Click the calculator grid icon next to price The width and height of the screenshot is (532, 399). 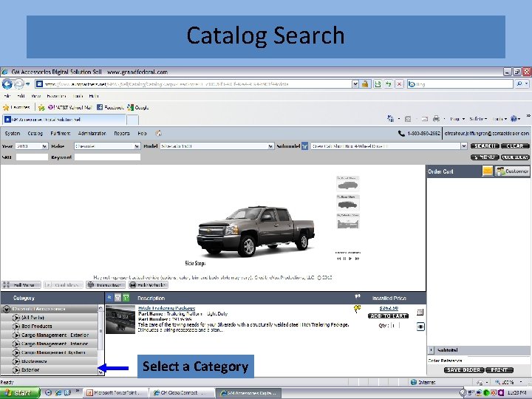coord(420,312)
